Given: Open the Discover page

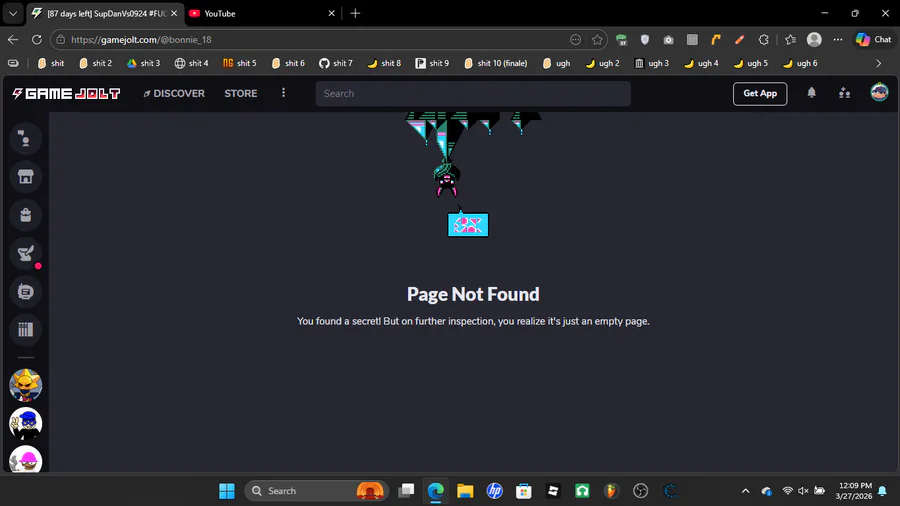Looking at the screenshot, I should coord(174,94).
